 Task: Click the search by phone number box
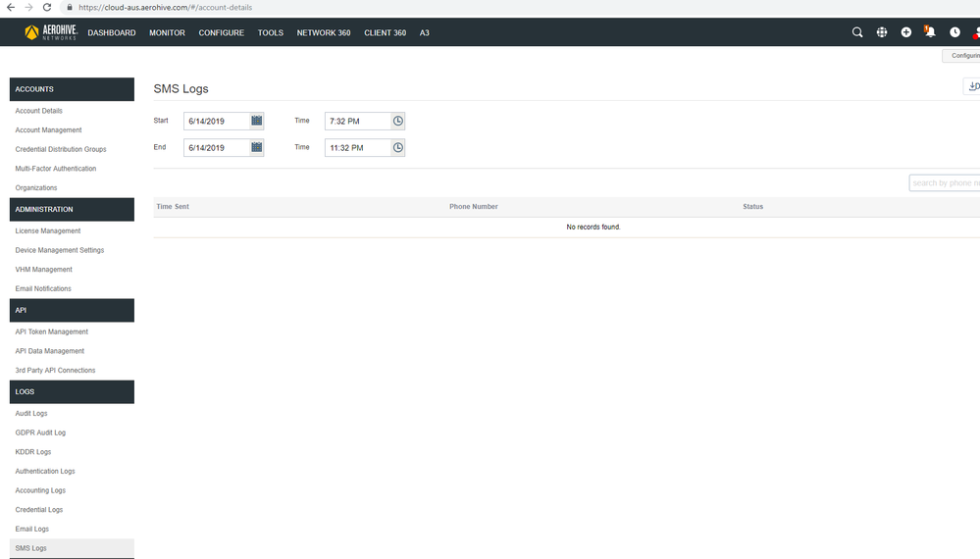945,183
